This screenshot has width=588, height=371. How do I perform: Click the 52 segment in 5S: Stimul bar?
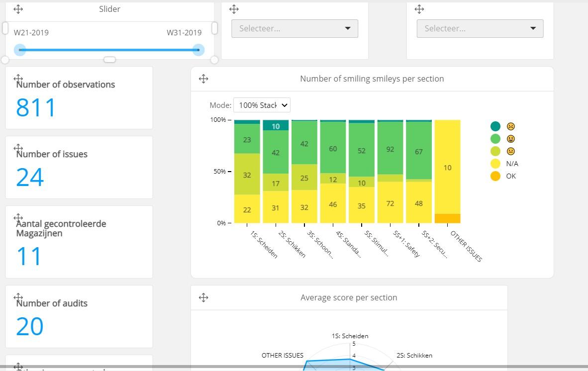(x=362, y=150)
